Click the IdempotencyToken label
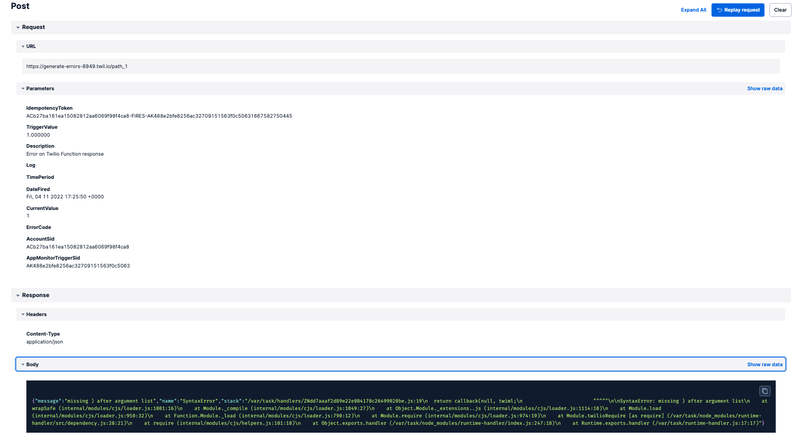 [49, 108]
